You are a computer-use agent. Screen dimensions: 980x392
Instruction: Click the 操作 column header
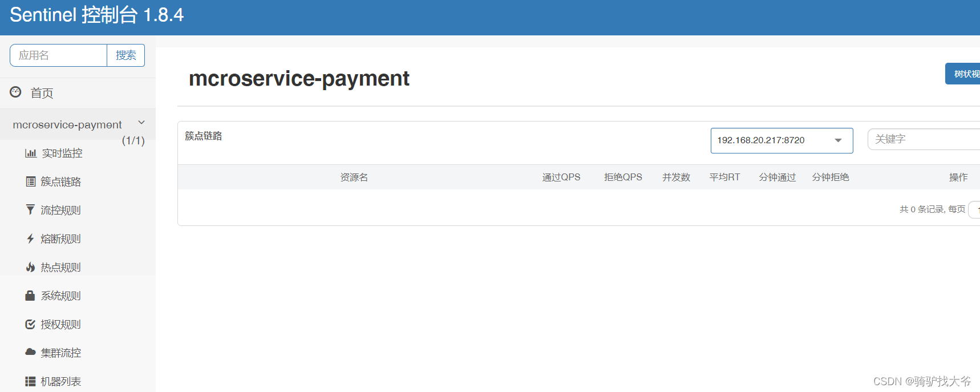click(958, 177)
